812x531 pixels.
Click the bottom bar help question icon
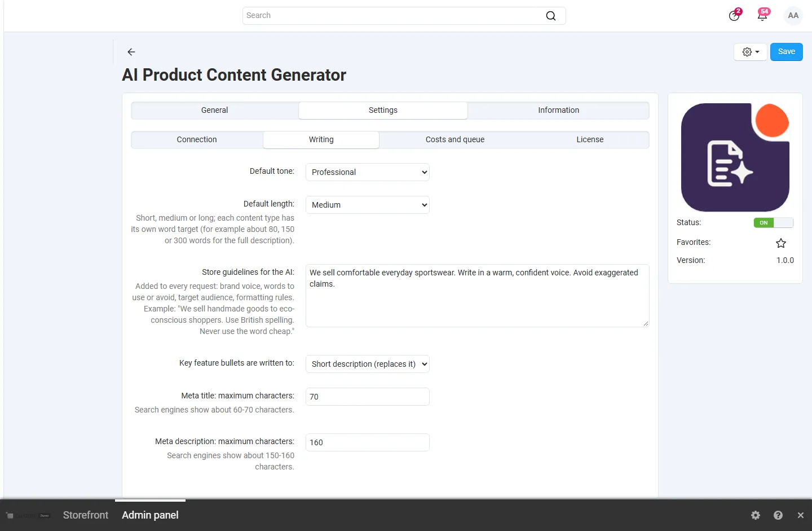point(778,515)
